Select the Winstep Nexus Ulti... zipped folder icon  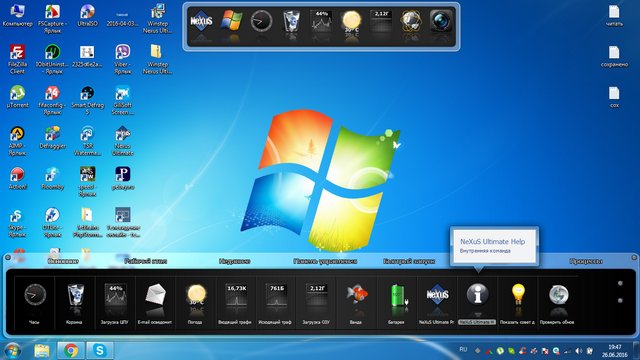point(158,60)
